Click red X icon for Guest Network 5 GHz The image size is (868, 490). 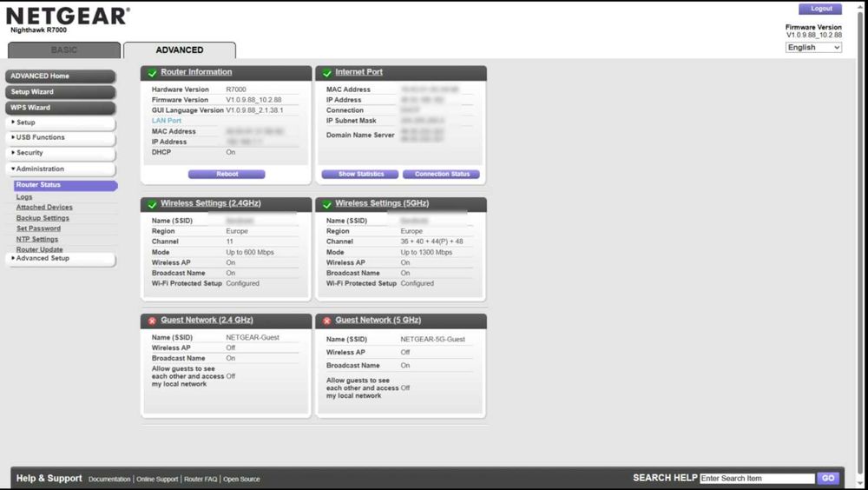326,321
